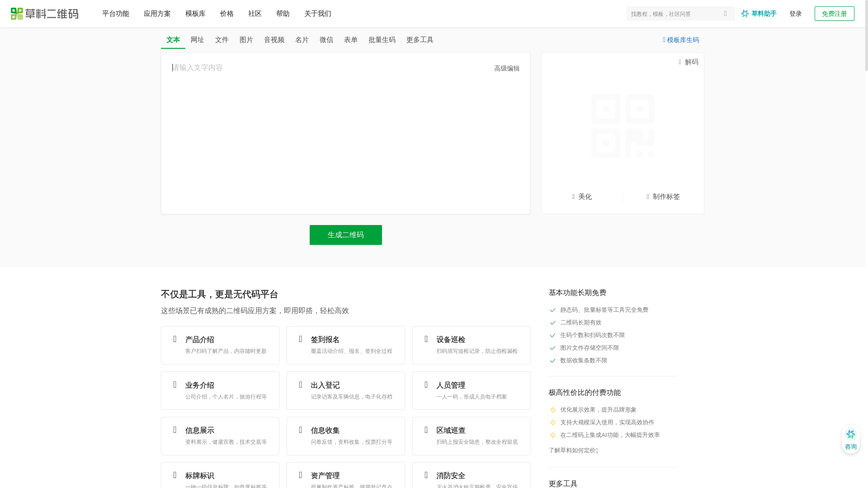Go to the 价格 page
868x488 pixels.
tap(227, 14)
